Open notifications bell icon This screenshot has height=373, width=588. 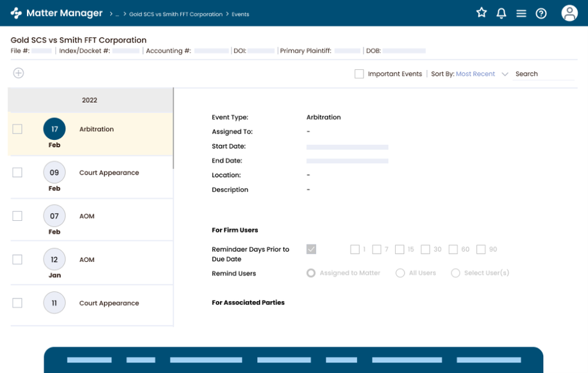click(501, 13)
